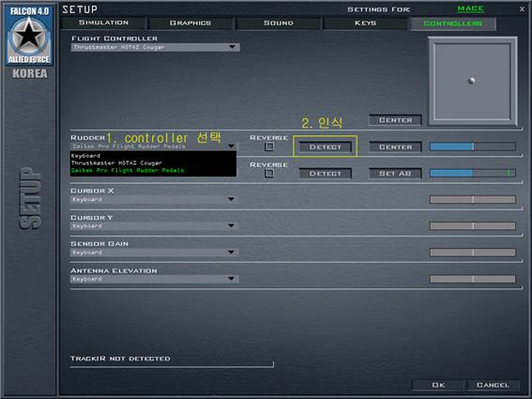532x399 pixels.
Task: Expand the Cursor X dropdown
Action: coord(155,199)
